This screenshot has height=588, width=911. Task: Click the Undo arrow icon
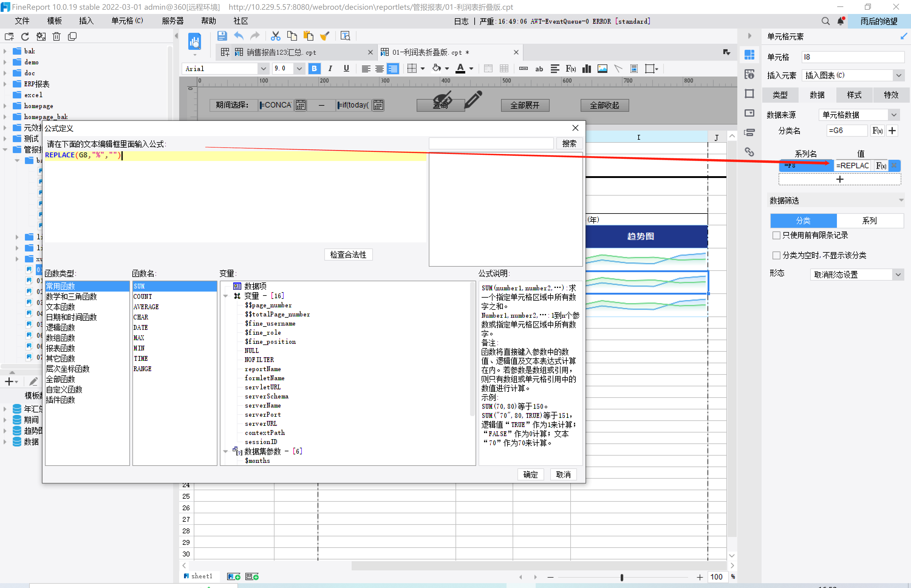pos(239,36)
